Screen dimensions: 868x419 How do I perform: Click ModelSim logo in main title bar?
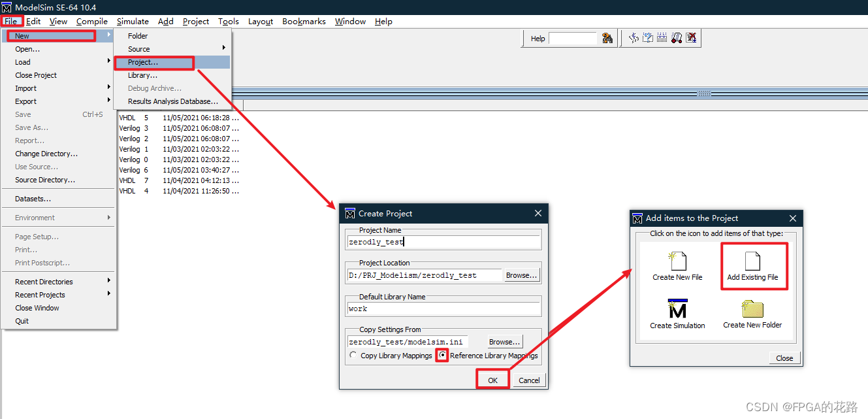tap(7, 7)
